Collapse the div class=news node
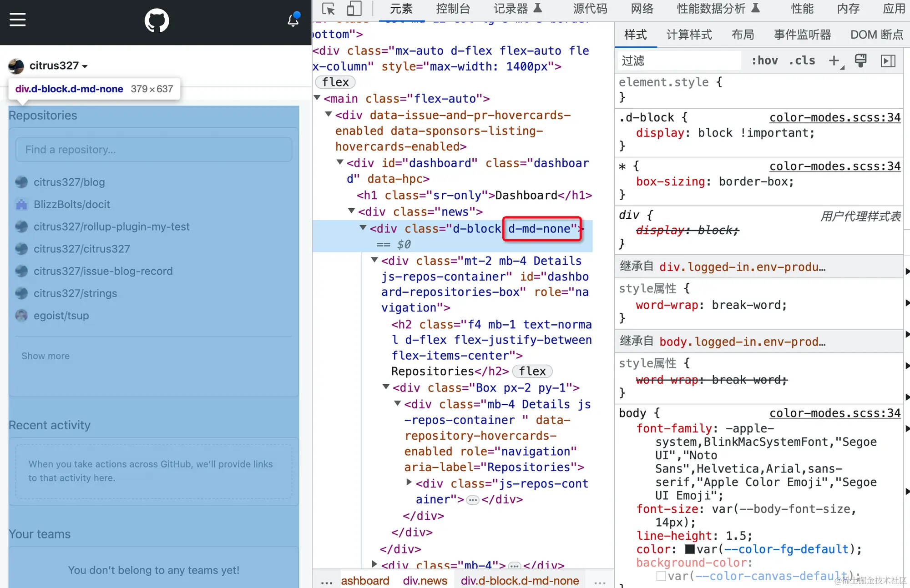This screenshot has width=910, height=588. pyautogui.click(x=351, y=211)
